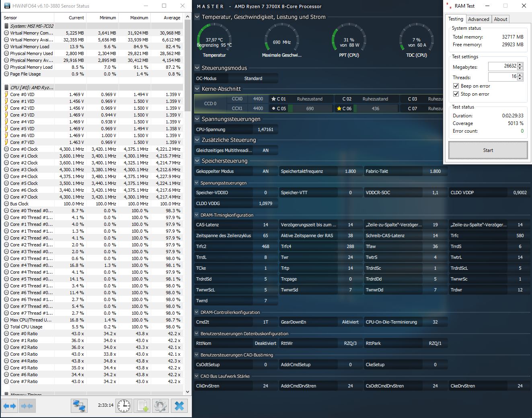
Task: Click clock icon beside Core #0 Clock
Action: pos(6,149)
